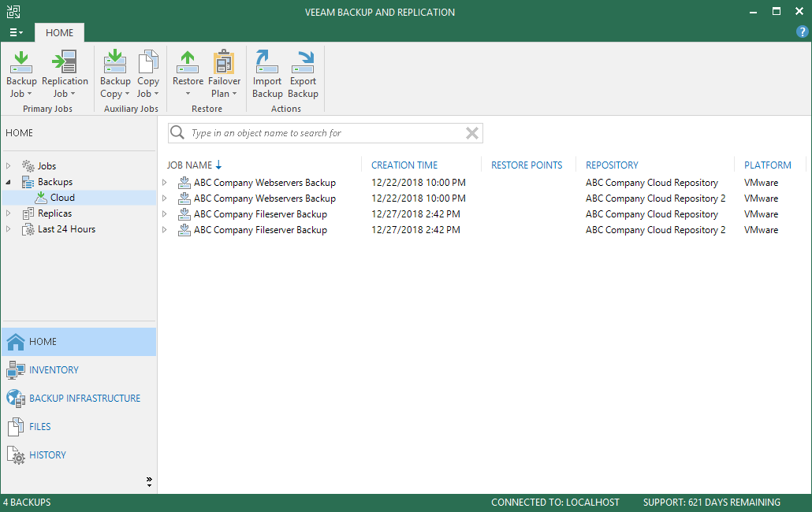Expand the Replicas tree node
This screenshot has height=512, width=812.
[9, 213]
